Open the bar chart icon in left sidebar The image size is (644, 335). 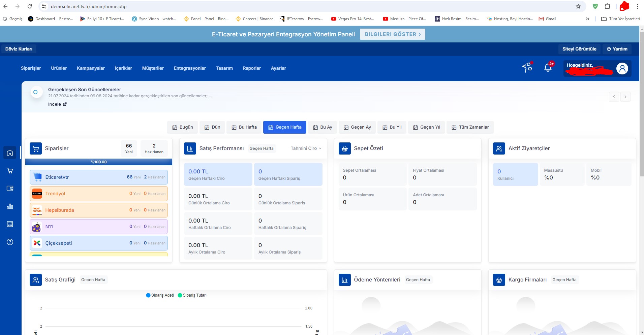pyautogui.click(x=10, y=206)
